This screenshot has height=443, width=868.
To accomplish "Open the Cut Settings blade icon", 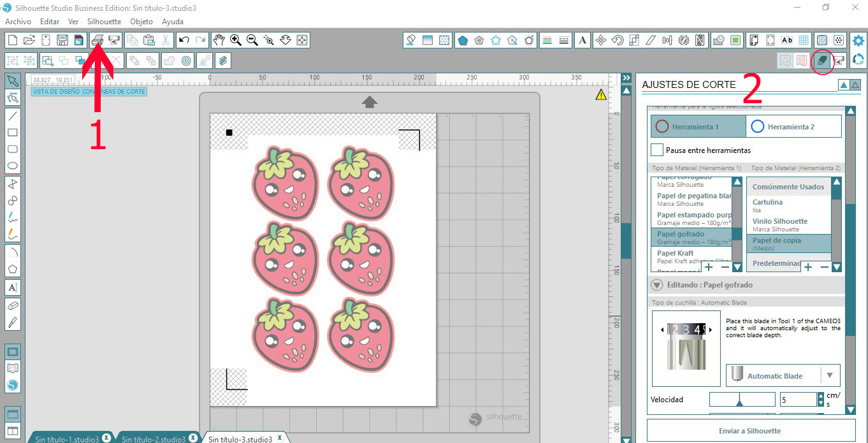I will pos(822,61).
